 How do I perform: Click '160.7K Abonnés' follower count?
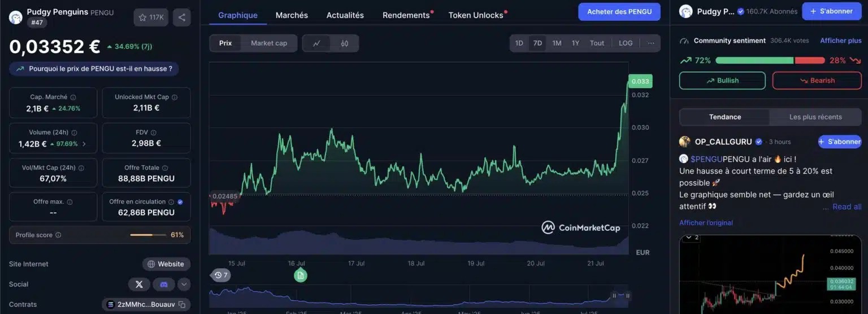tap(772, 11)
